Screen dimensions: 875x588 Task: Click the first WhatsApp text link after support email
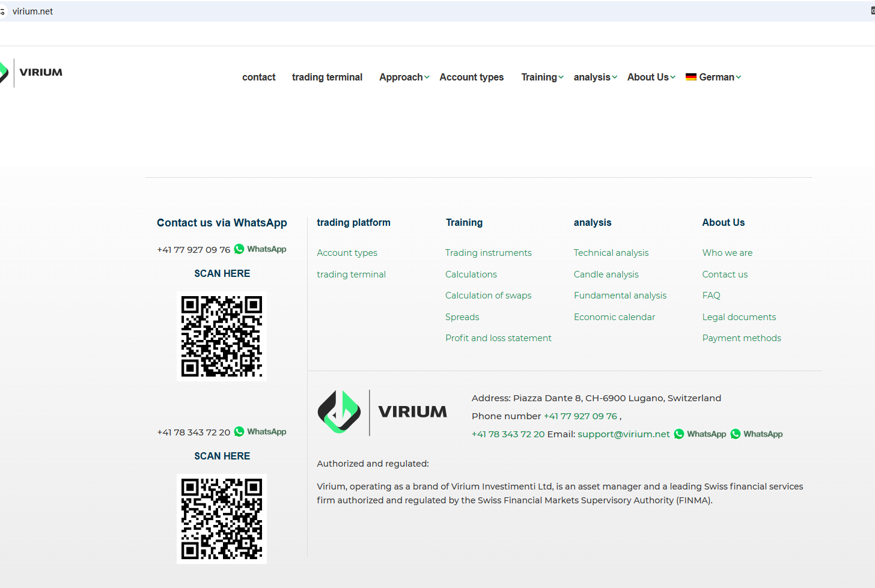coord(707,434)
